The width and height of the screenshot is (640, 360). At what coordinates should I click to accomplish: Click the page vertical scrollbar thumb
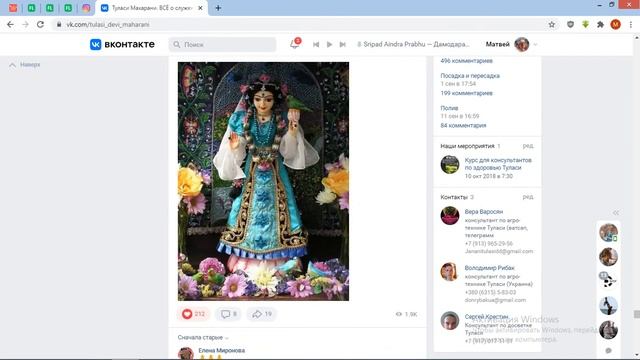coord(636,314)
